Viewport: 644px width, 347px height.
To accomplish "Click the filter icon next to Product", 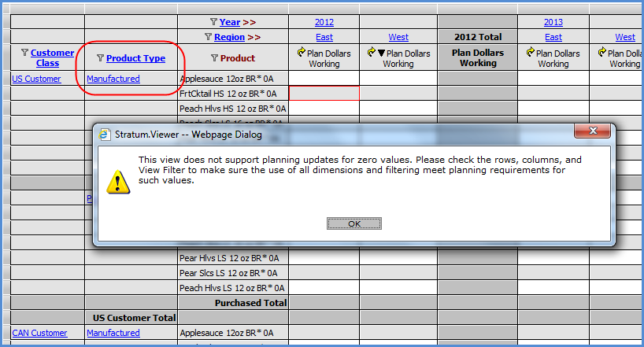I will [214, 58].
